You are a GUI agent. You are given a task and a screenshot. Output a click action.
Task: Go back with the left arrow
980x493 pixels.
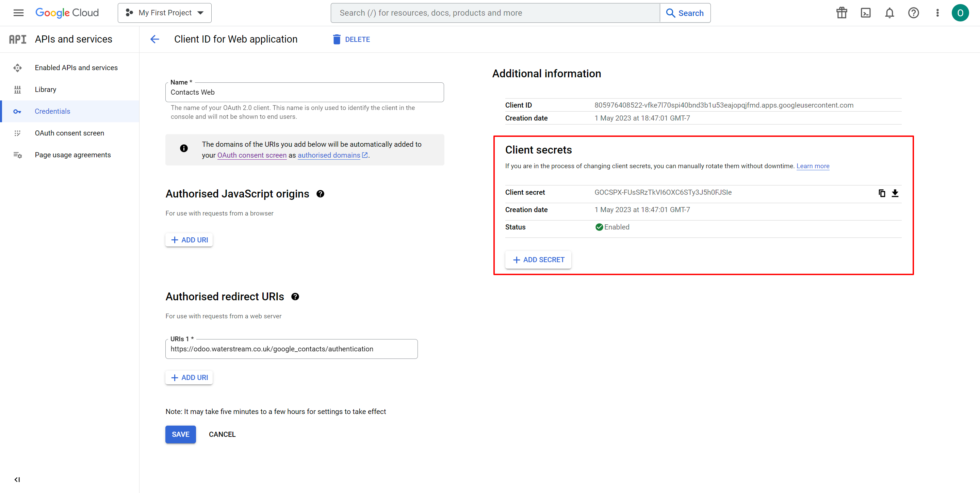click(154, 39)
